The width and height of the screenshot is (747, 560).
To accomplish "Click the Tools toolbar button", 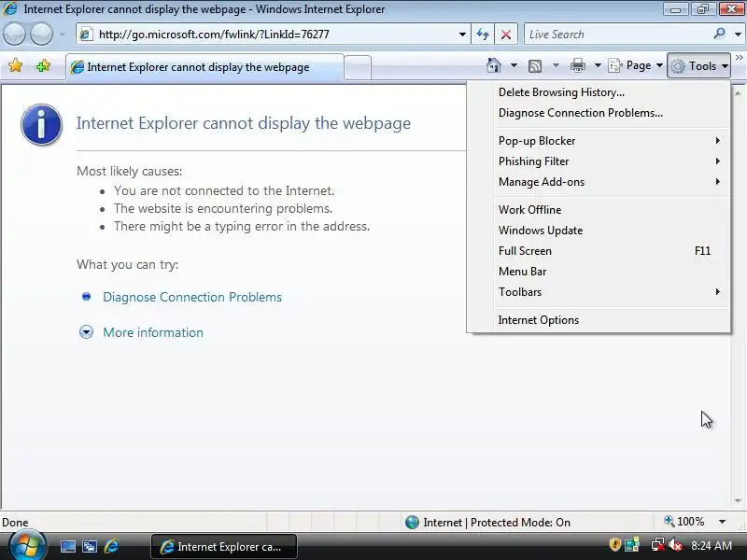I will [x=698, y=65].
